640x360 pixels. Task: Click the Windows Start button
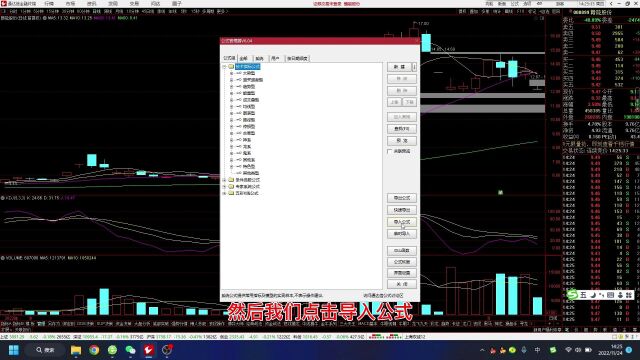click(14, 350)
